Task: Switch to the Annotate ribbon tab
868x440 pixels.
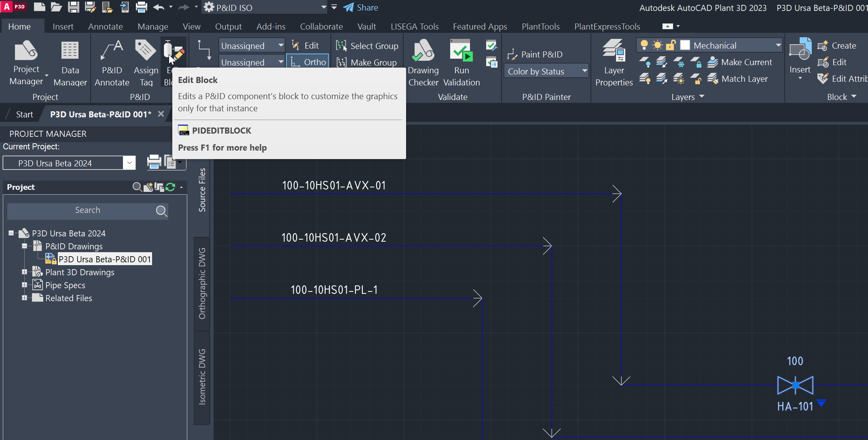Action: 105,26
